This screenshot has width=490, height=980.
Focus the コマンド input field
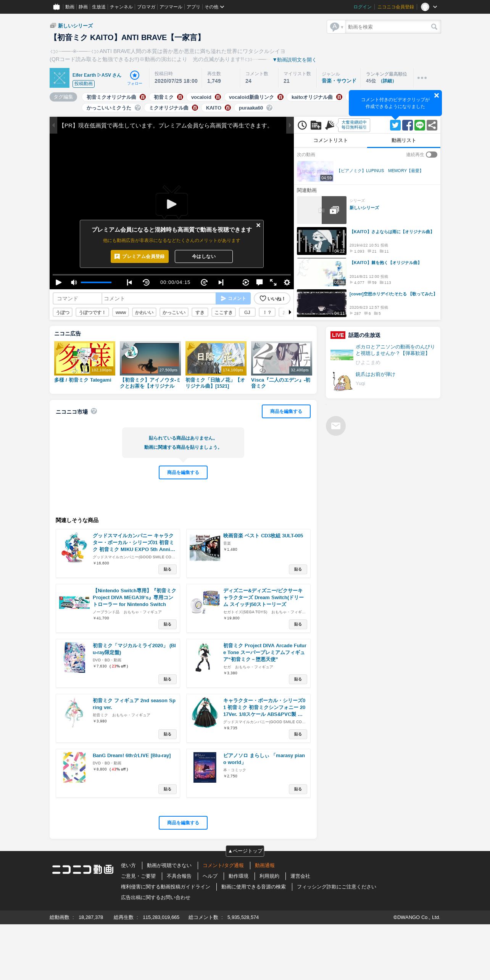coord(77,298)
